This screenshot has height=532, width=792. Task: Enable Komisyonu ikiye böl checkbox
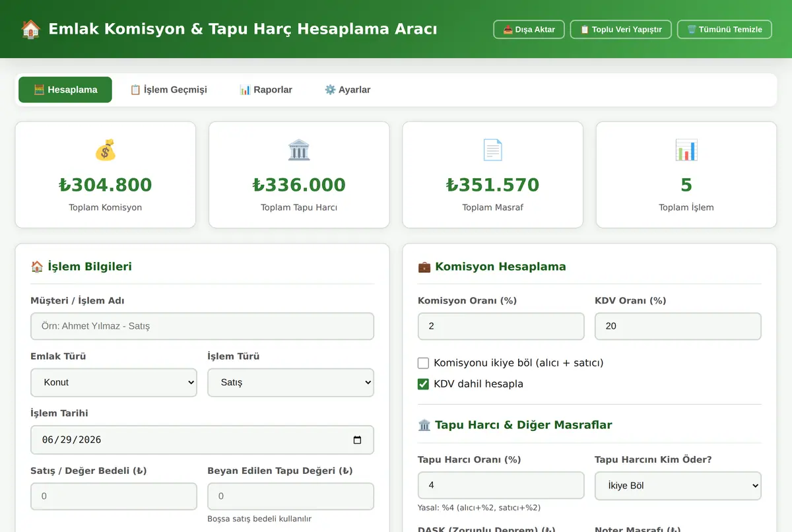point(424,363)
